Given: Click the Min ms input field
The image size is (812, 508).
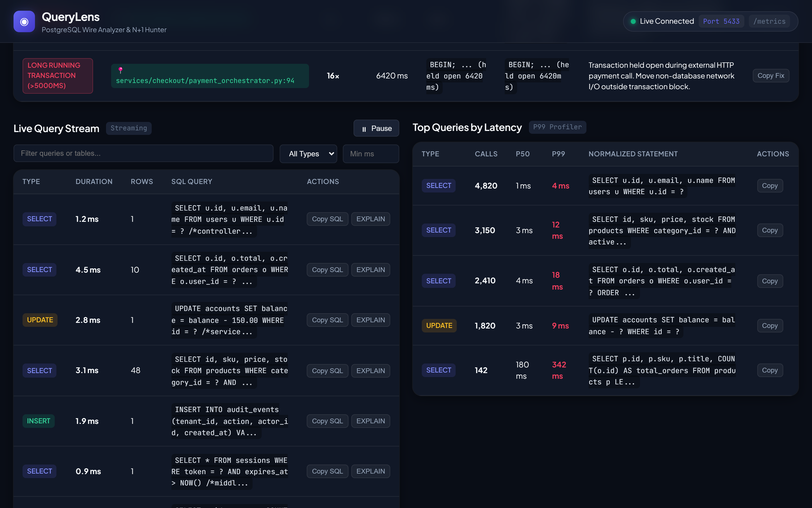Looking at the screenshot, I should click(x=371, y=154).
